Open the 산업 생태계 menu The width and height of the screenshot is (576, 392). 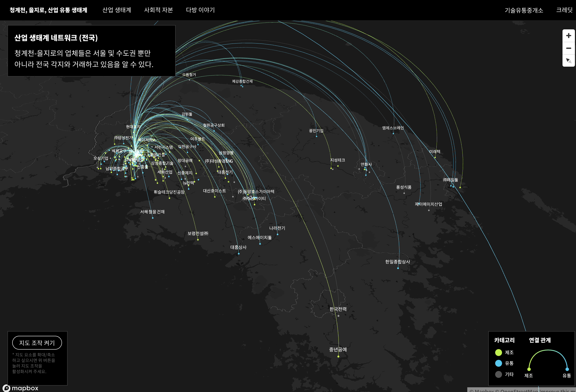tap(116, 10)
